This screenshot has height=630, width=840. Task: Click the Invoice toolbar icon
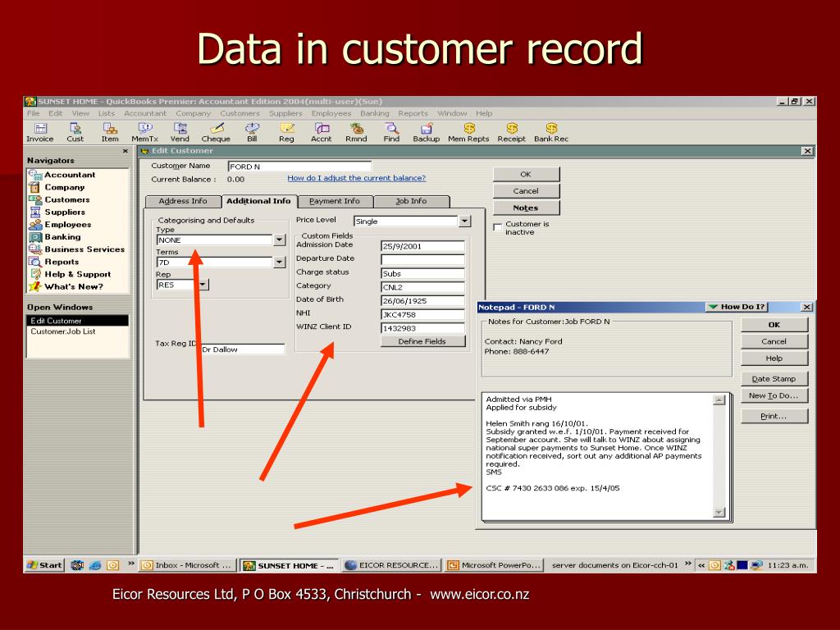(40, 132)
